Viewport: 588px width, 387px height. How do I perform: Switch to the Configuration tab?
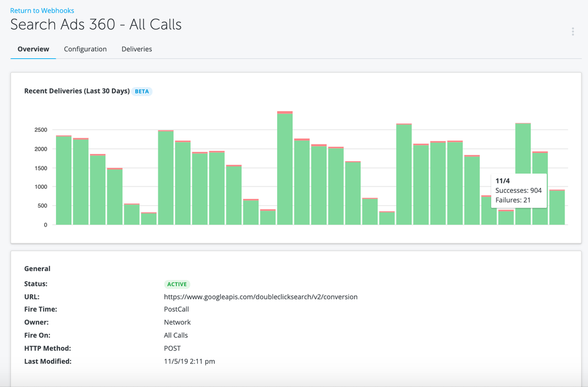coord(85,49)
